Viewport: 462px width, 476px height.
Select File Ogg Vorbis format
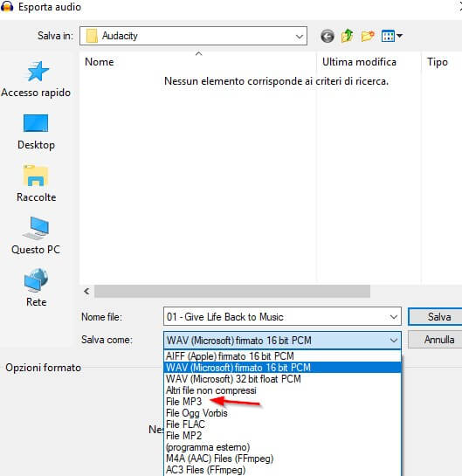click(x=282, y=413)
